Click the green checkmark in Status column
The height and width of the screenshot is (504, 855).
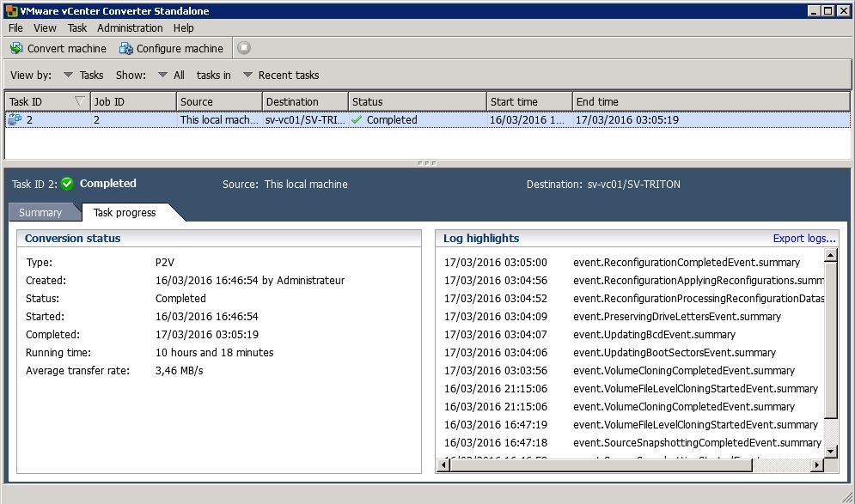coord(357,119)
